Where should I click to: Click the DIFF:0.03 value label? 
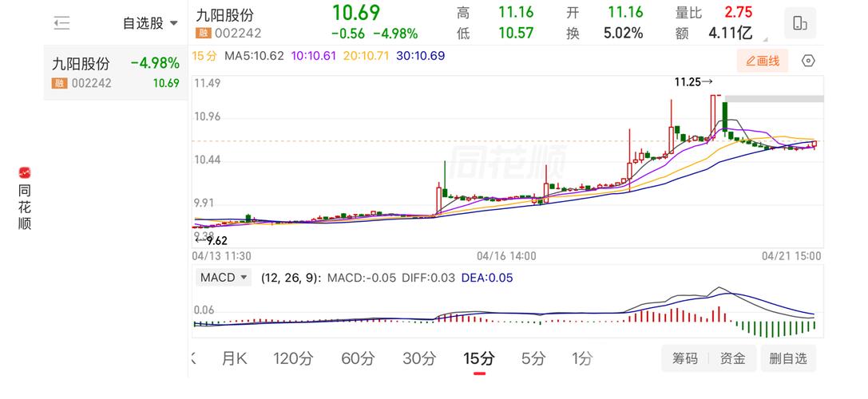(429, 278)
